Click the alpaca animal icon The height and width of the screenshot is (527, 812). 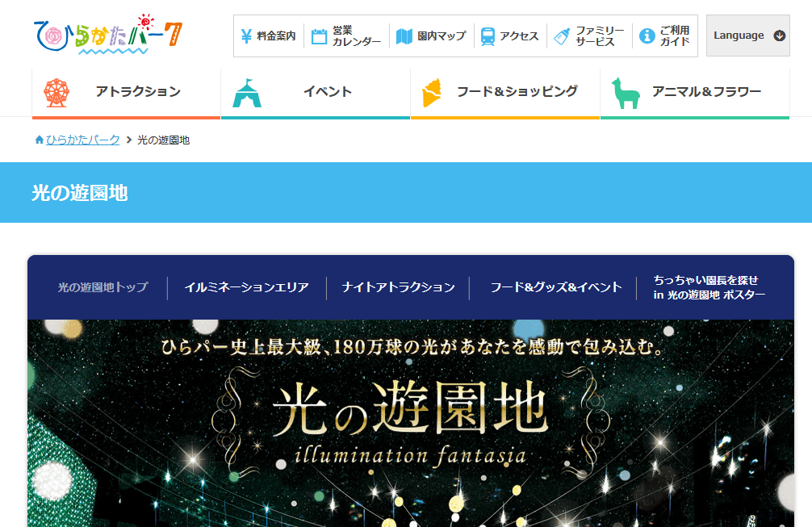(x=625, y=93)
